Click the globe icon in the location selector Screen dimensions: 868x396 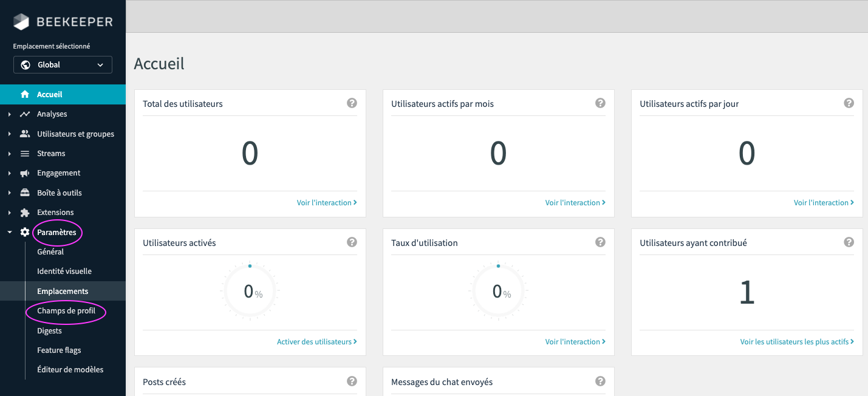tap(24, 64)
